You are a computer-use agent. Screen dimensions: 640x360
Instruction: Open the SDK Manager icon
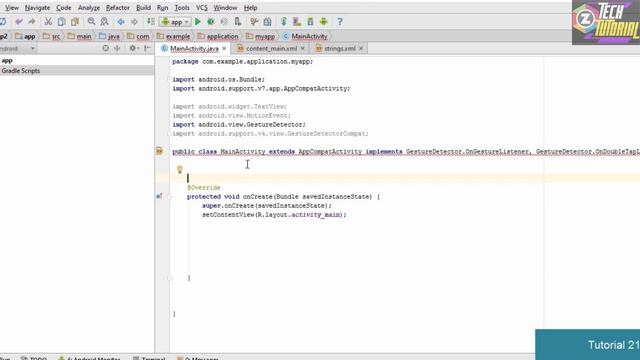pos(310,22)
